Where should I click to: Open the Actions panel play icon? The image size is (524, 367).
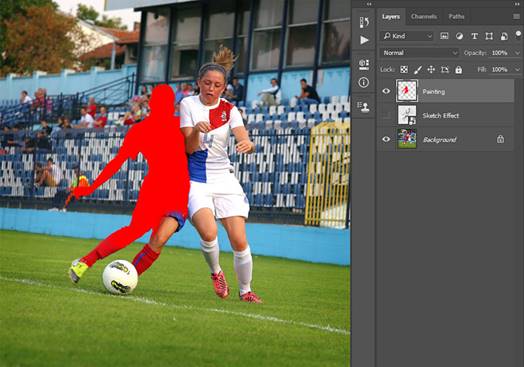364,40
